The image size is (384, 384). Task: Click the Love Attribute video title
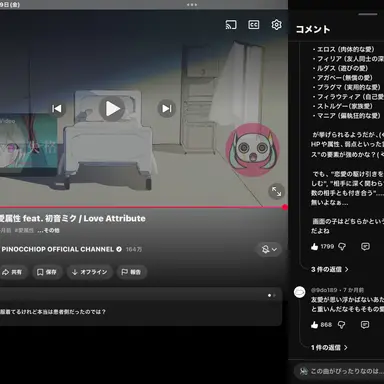pyautogui.click(x=73, y=219)
